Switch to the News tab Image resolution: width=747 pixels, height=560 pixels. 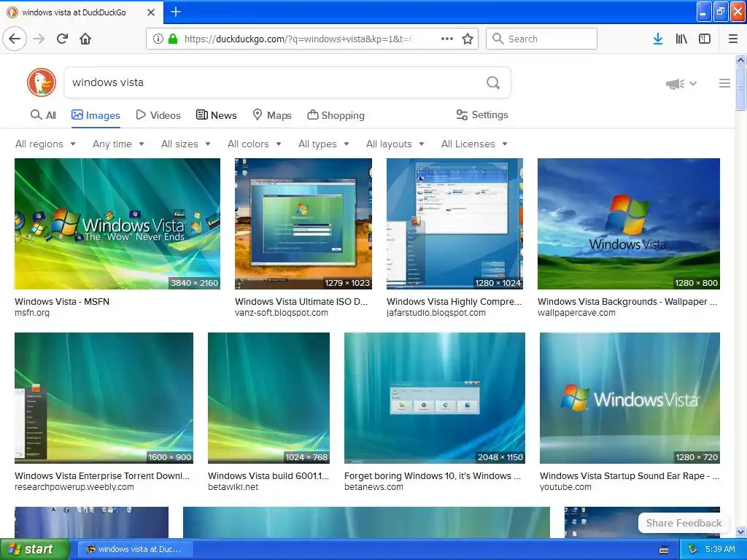pos(216,115)
